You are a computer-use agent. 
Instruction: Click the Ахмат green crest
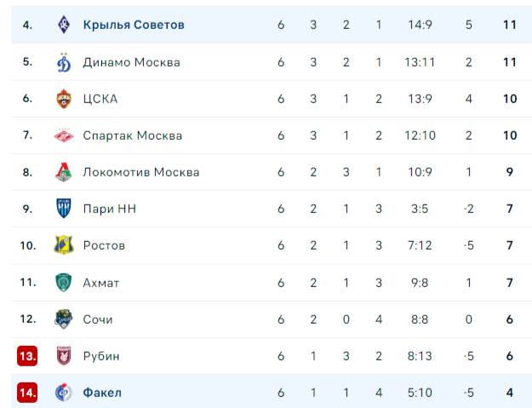[64, 283]
